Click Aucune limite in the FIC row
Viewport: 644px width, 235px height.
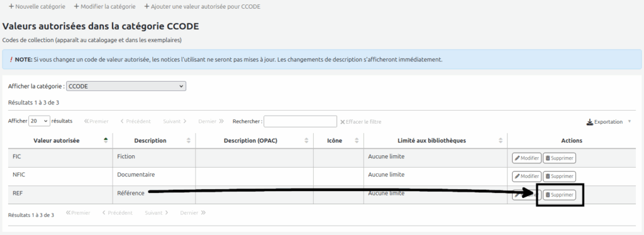[386, 156]
